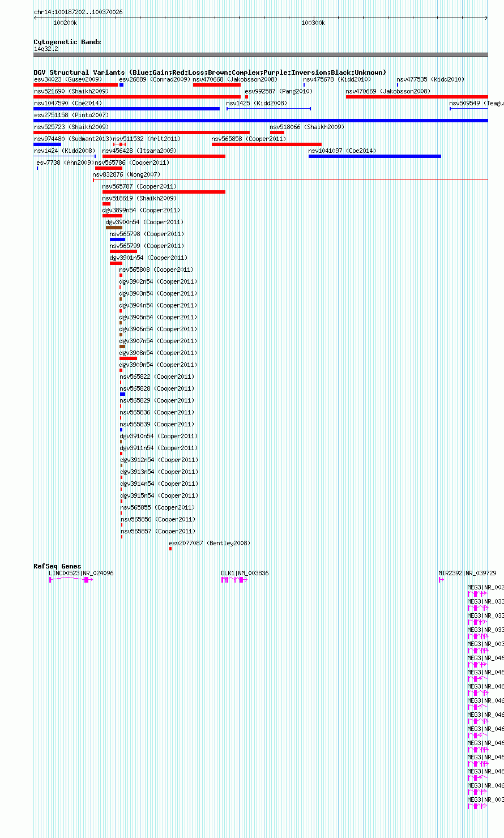Click the nsv475678 (Kidd2010) label
Image resolution: width=504 pixels, height=838 pixels.
pyautogui.click(x=337, y=79)
